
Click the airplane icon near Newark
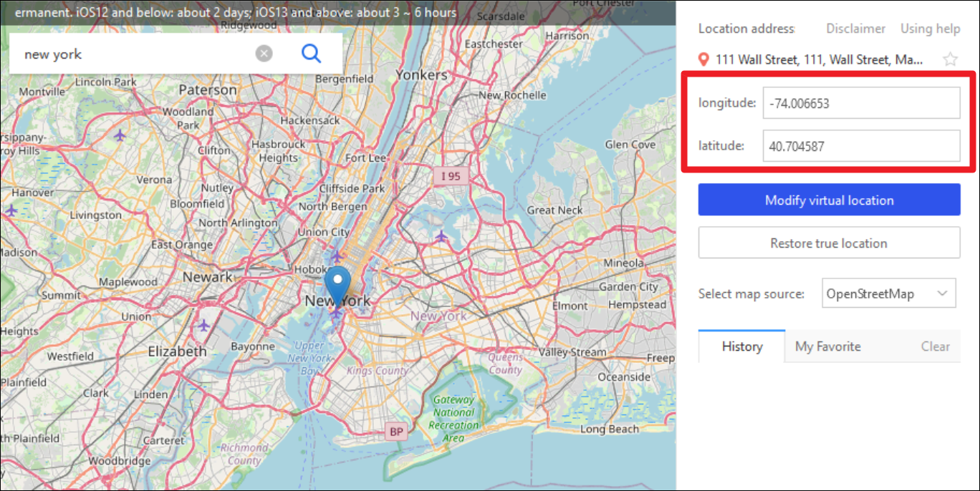(204, 326)
